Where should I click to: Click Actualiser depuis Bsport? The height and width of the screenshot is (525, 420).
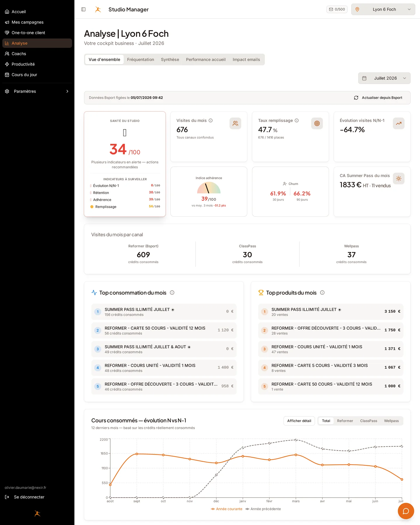pyautogui.click(x=378, y=98)
